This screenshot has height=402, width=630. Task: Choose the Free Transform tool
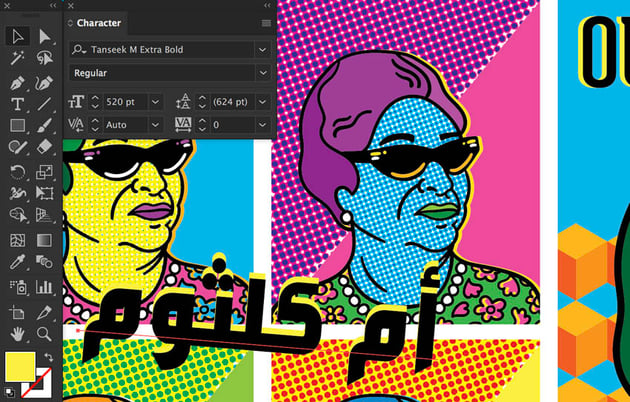pos(44,193)
